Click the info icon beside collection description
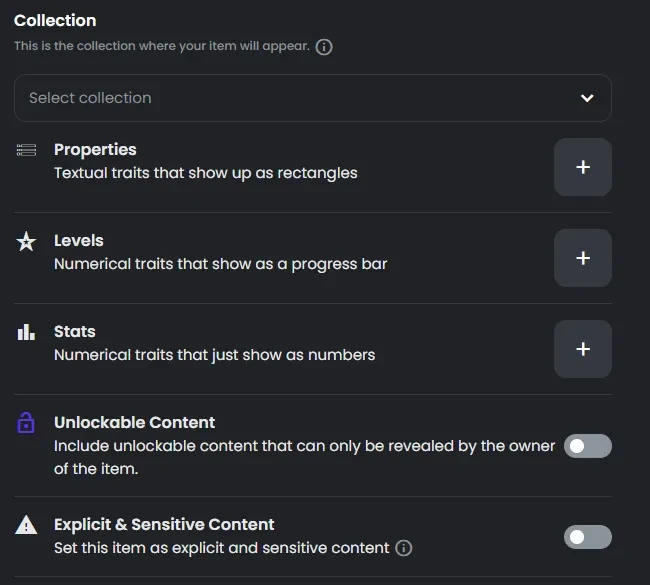Image resolution: width=650 pixels, height=585 pixels. 324,47
